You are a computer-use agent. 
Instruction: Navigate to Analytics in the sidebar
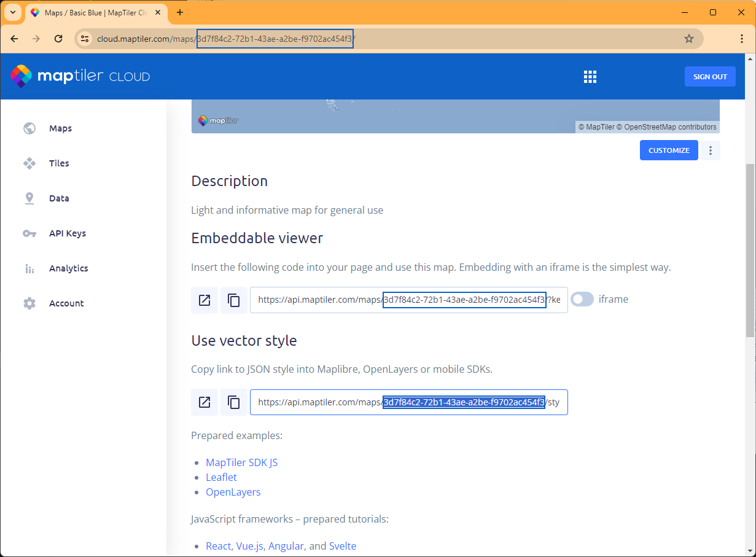tap(68, 268)
